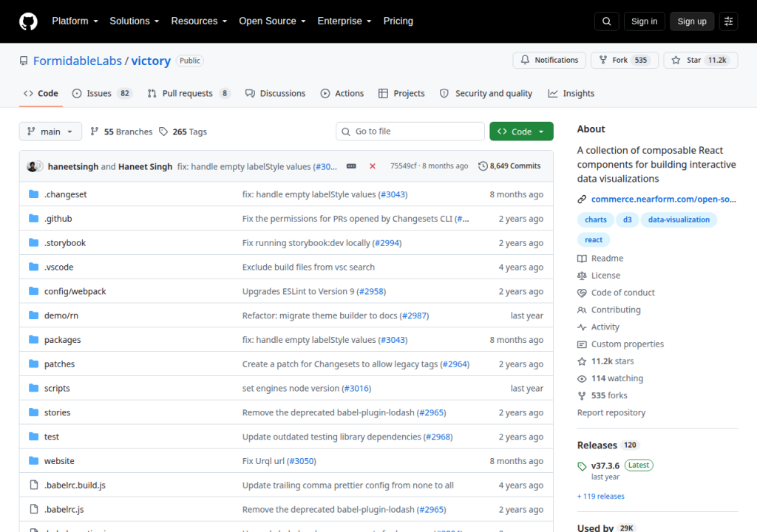Open the Insights tab
Screen dimensions: 757x532
click(x=571, y=93)
